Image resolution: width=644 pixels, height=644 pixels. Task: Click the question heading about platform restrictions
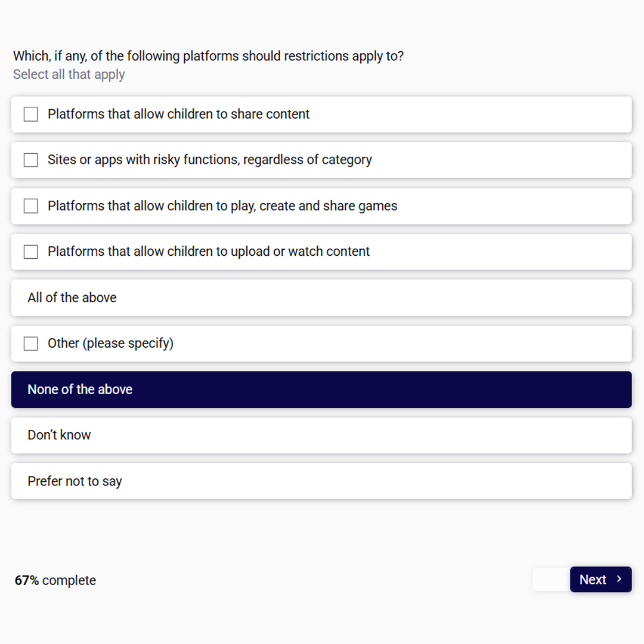click(x=208, y=56)
